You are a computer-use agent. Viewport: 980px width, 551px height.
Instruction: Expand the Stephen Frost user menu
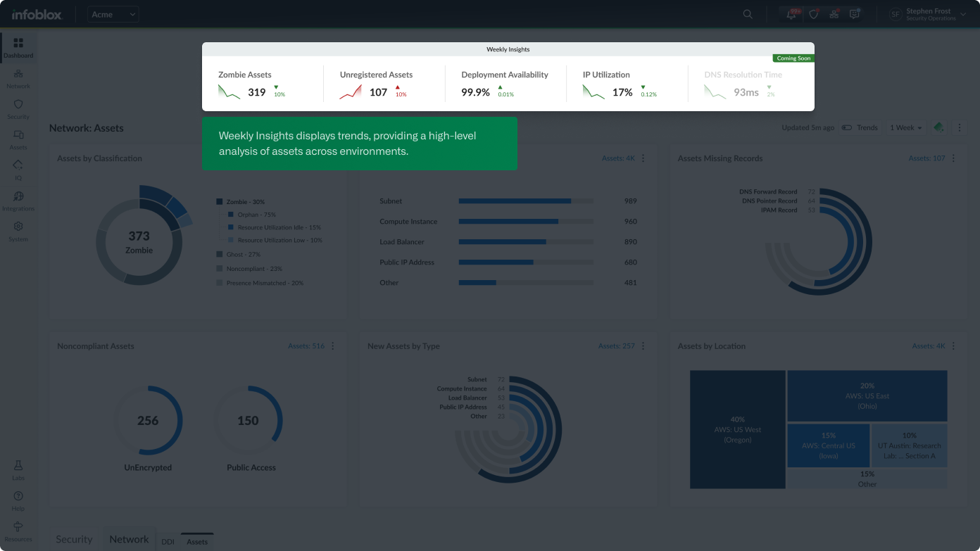tap(928, 14)
